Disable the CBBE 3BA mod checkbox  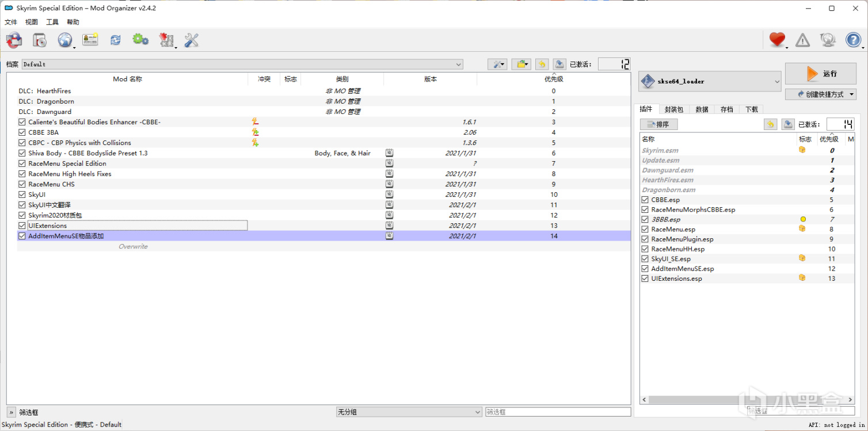point(22,132)
